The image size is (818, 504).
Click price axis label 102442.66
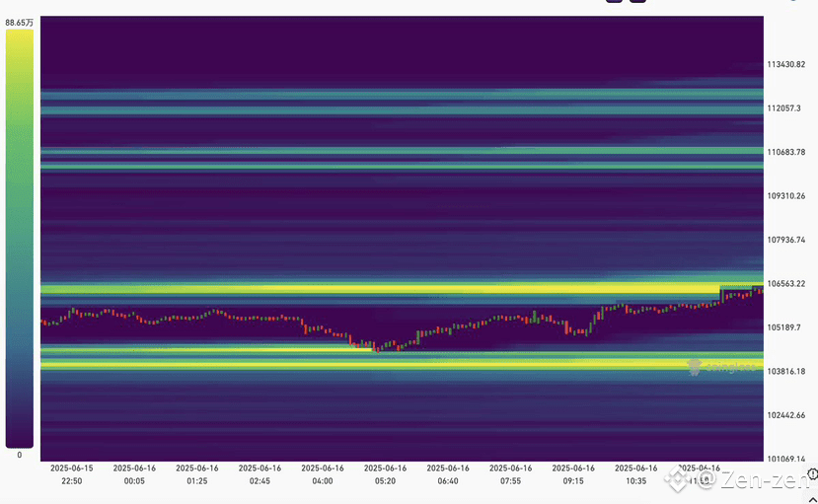click(785, 415)
